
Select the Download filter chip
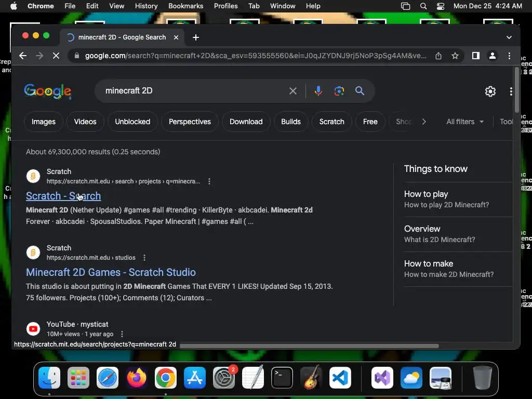(x=246, y=122)
